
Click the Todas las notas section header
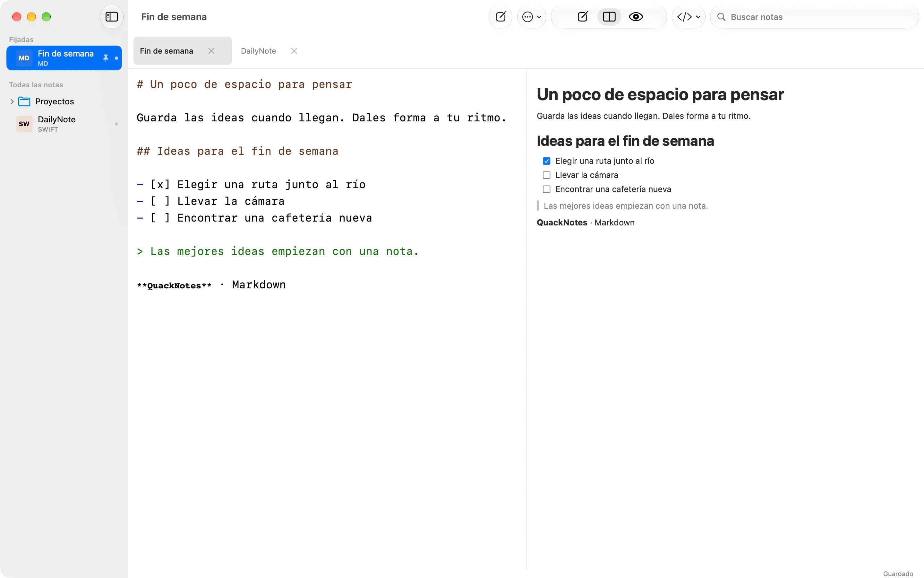[x=36, y=85]
